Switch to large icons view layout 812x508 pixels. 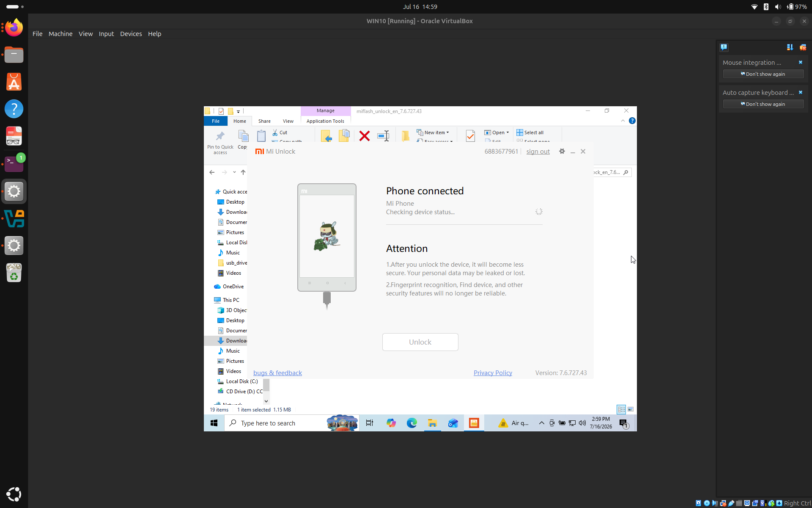(x=631, y=409)
